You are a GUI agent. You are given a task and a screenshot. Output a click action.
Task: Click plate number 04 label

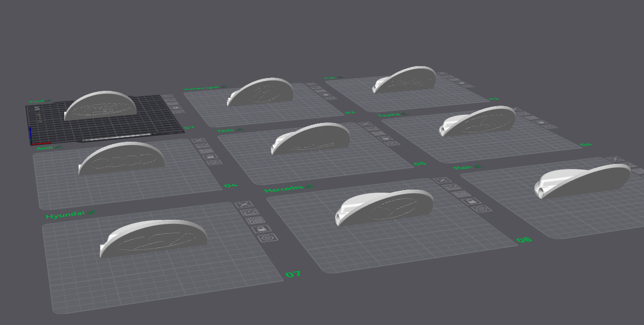[x=231, y=186]
